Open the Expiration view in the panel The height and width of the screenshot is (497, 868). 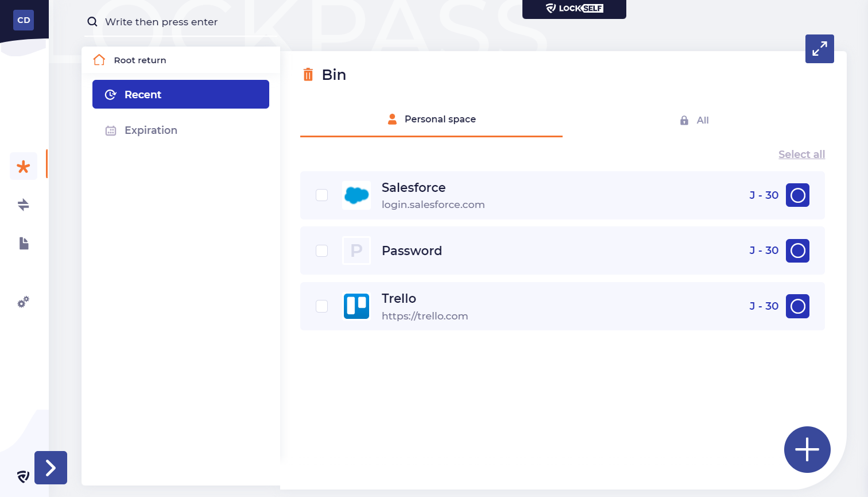(150, 130)
